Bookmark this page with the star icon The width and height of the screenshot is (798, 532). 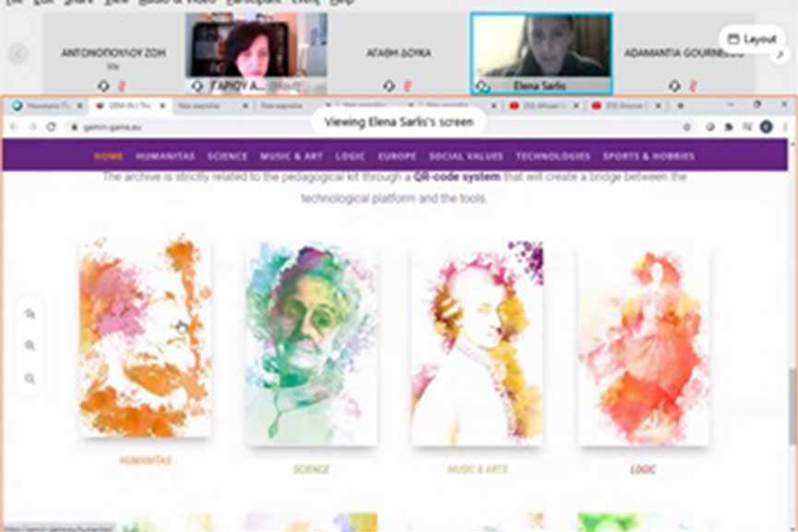coord(686,127)
